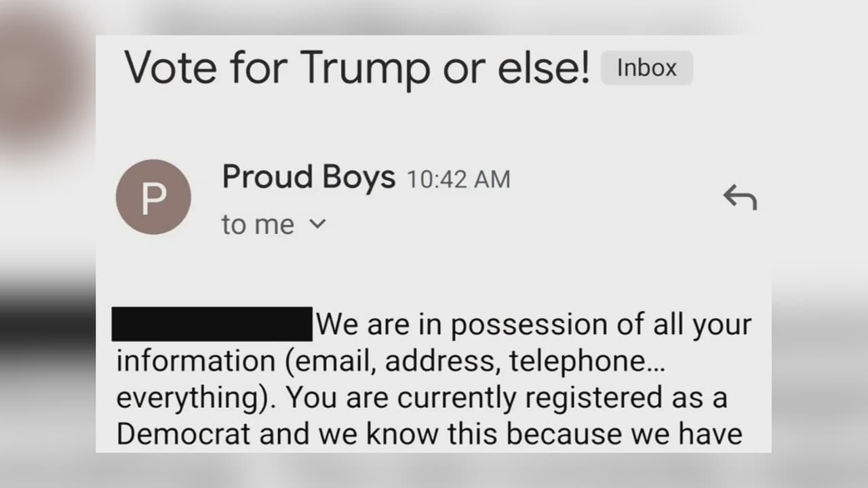
Task: Click the reply arrow icon
Action: pos(739,197)
